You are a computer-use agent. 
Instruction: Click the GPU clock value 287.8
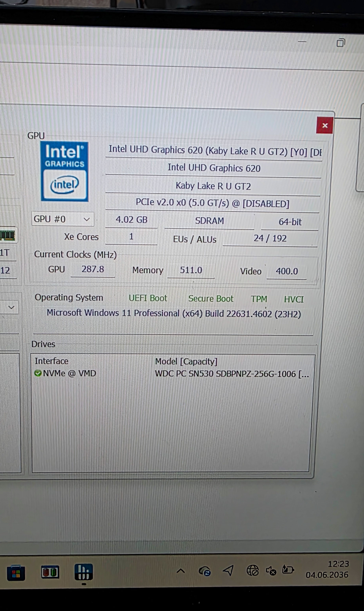(93, 269)
